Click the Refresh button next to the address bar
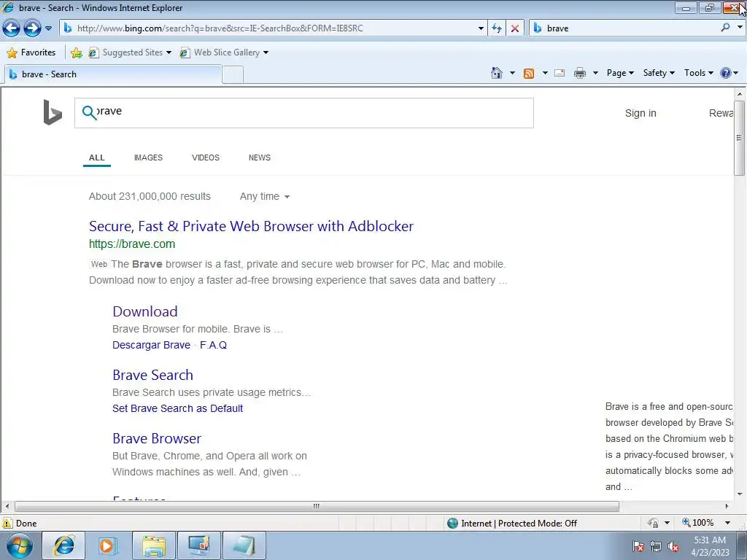This screenshot has height=560, width=747. tap(496, 28)
